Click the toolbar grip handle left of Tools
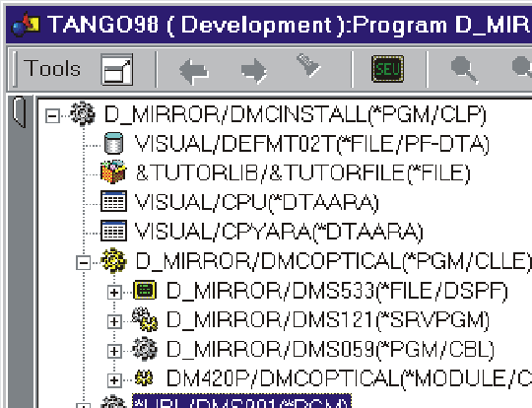The height and width of the screenshot is (408, 532). coord(15,69)
